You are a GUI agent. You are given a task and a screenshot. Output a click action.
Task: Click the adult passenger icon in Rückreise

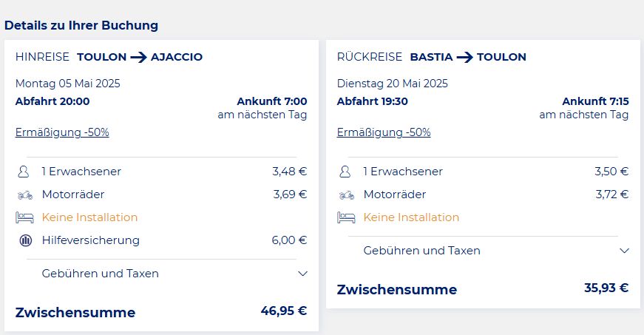[345, 172]
